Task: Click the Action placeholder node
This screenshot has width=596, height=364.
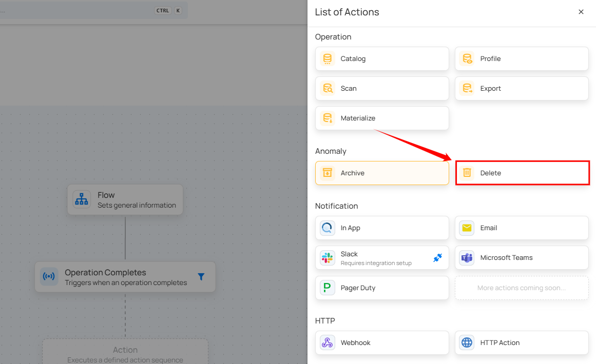Action: coord(125,353)
